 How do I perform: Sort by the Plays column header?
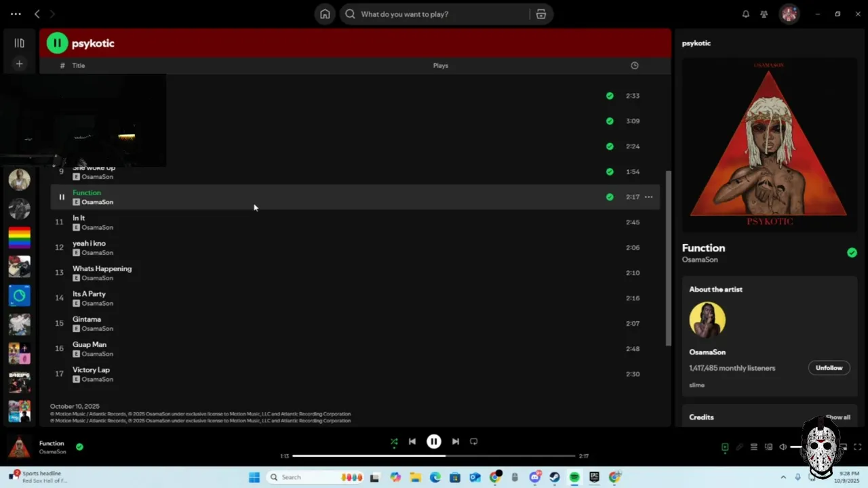(x=441, y=66)
